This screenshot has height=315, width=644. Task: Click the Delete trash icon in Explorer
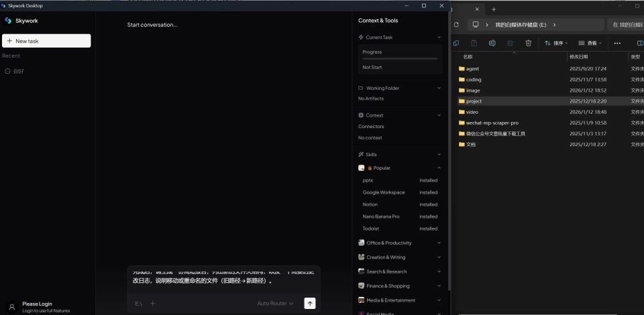click(x=529, y=43)
